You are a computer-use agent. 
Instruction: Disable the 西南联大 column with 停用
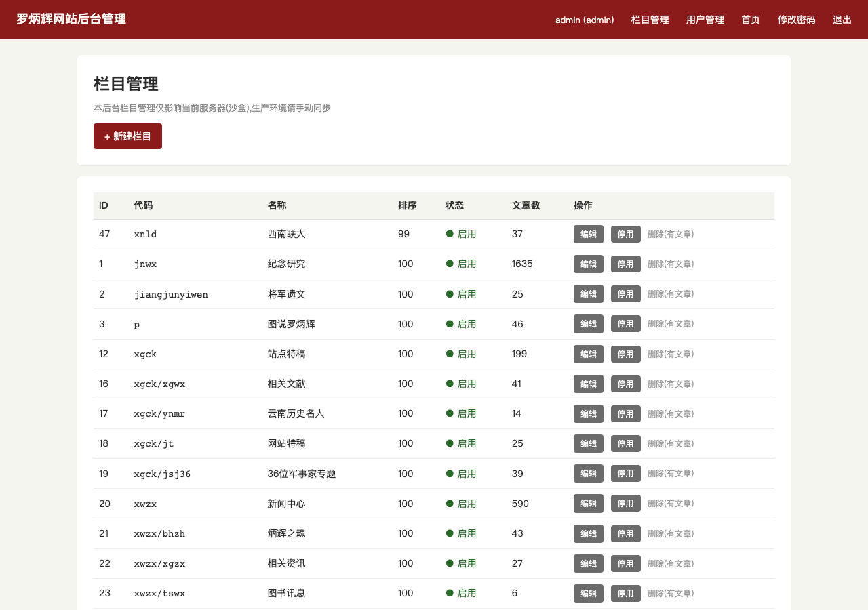[626, 234]
